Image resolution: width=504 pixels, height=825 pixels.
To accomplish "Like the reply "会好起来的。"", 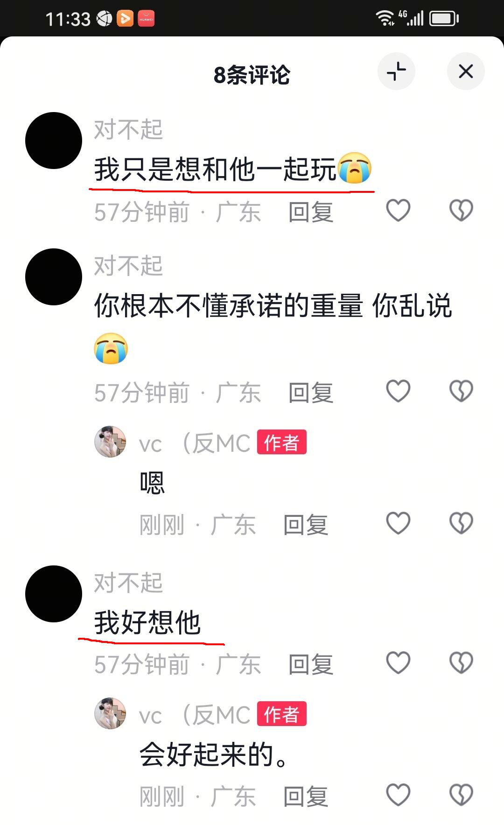I will [398, 795].
